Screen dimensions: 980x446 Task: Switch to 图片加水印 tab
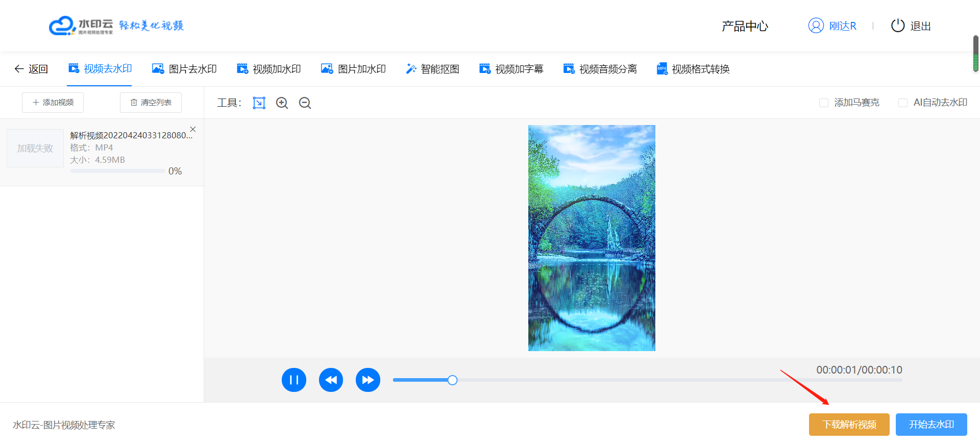click(353, 69)
